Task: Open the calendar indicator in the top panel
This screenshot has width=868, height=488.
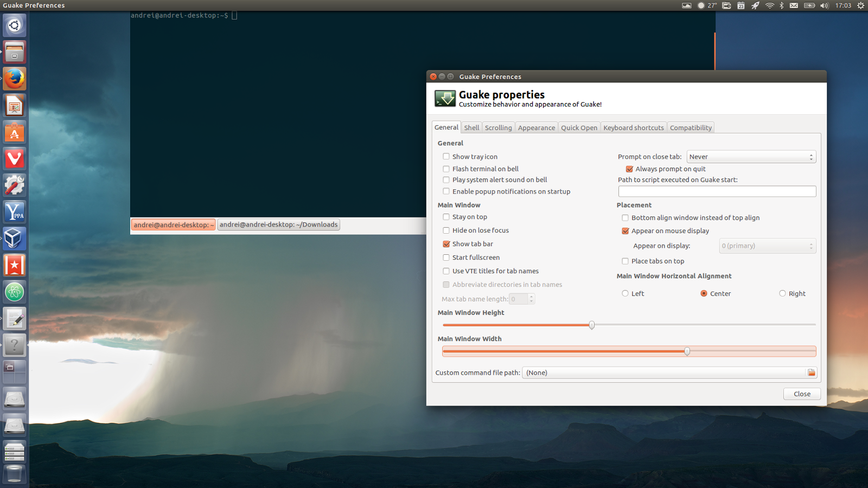Action: (x=741, y=5)
